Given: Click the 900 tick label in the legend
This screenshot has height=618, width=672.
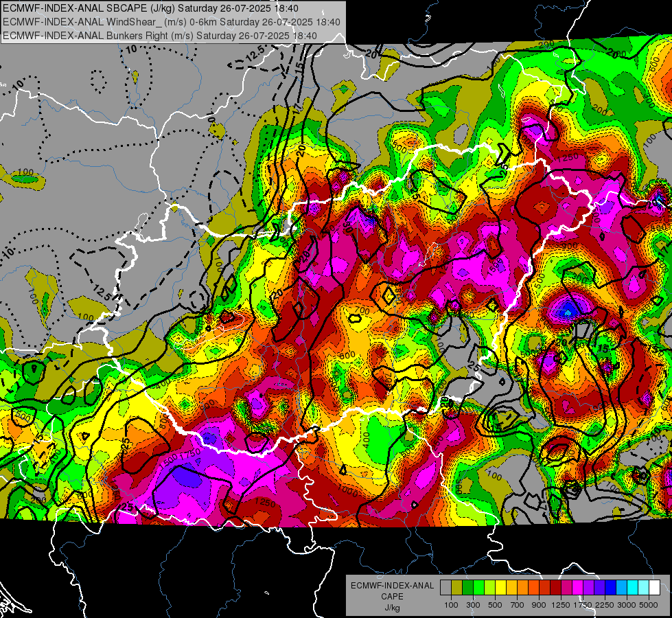Looking at the screenshot, I should [x=539, y=605].
